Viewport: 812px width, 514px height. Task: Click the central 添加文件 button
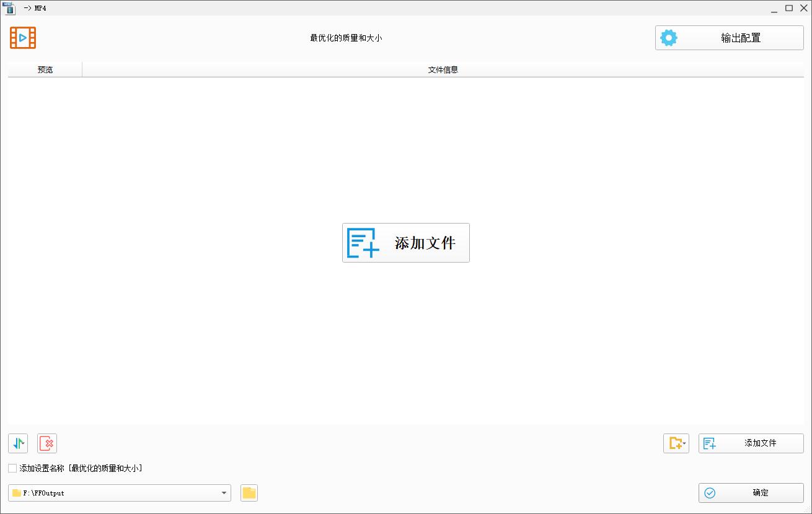pyautogui.click(x=405, y=243)
